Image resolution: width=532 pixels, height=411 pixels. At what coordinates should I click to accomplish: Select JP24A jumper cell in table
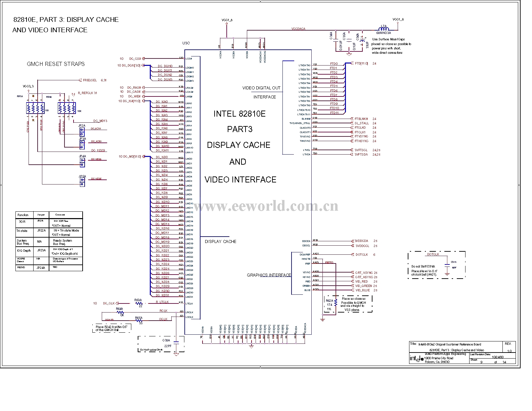pos(41,268)
